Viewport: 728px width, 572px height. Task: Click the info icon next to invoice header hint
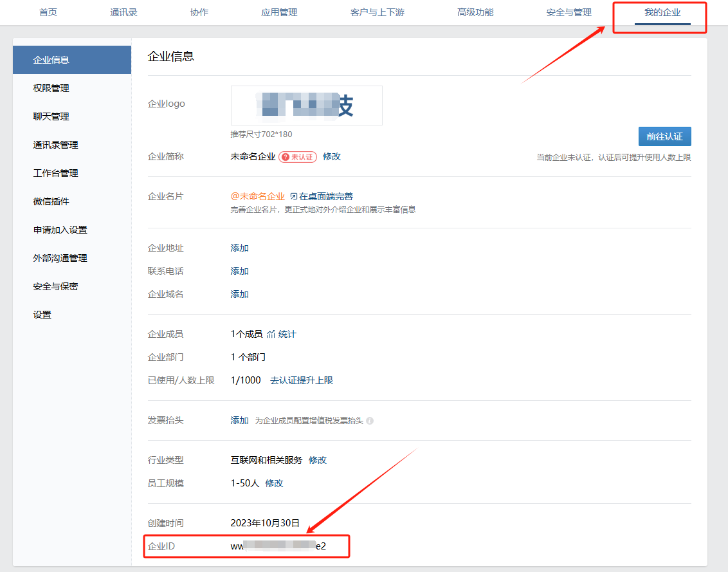[370, 421]
